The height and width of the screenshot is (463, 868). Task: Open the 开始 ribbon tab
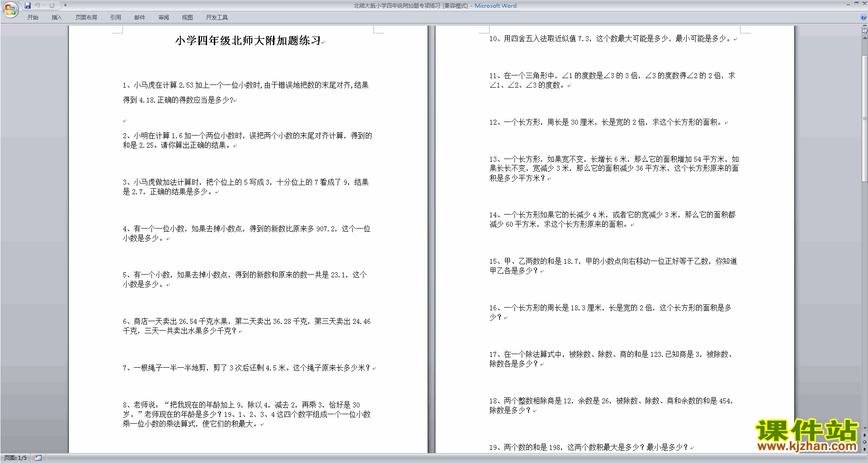[33, 17]
